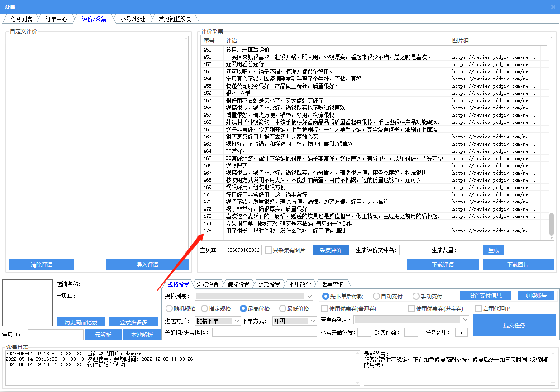The image size is (560, 392).
Task: Open 进店方式 dropdown showing 链接下单
Action: click(x=218, y=321)
